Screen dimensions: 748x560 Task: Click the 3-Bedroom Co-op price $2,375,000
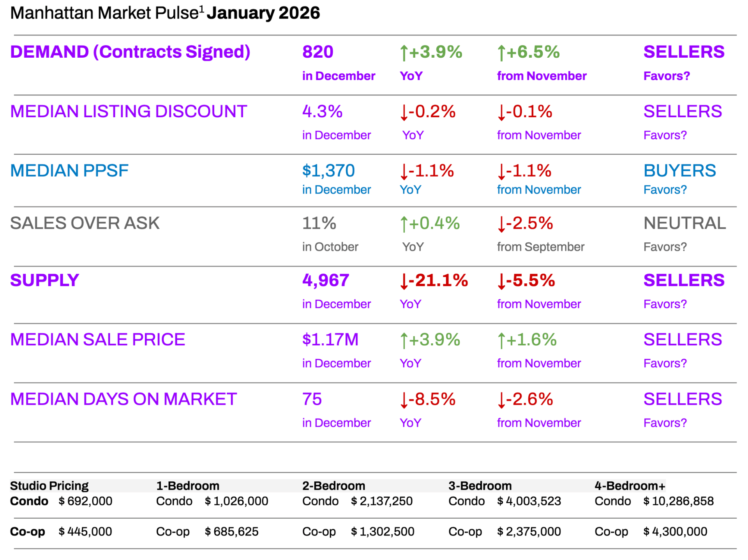(529, 532)
